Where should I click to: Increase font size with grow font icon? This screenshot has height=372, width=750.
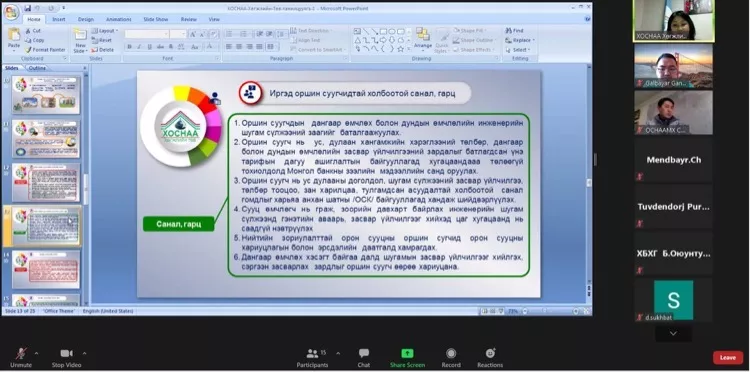coord(192,34)
